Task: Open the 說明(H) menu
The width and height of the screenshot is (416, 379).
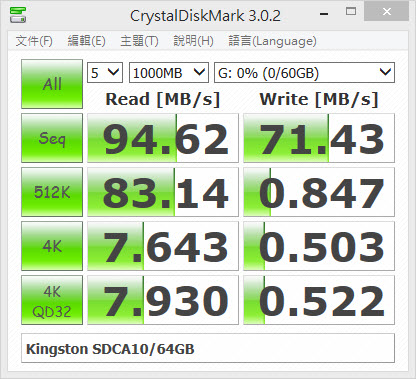Action: pos(193,41)
